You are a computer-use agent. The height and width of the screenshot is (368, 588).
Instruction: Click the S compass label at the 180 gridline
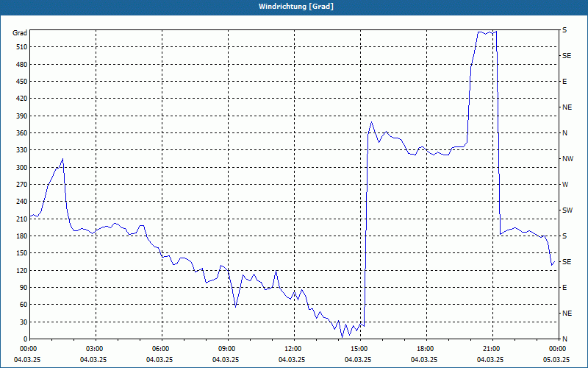(x=564, y=236)
